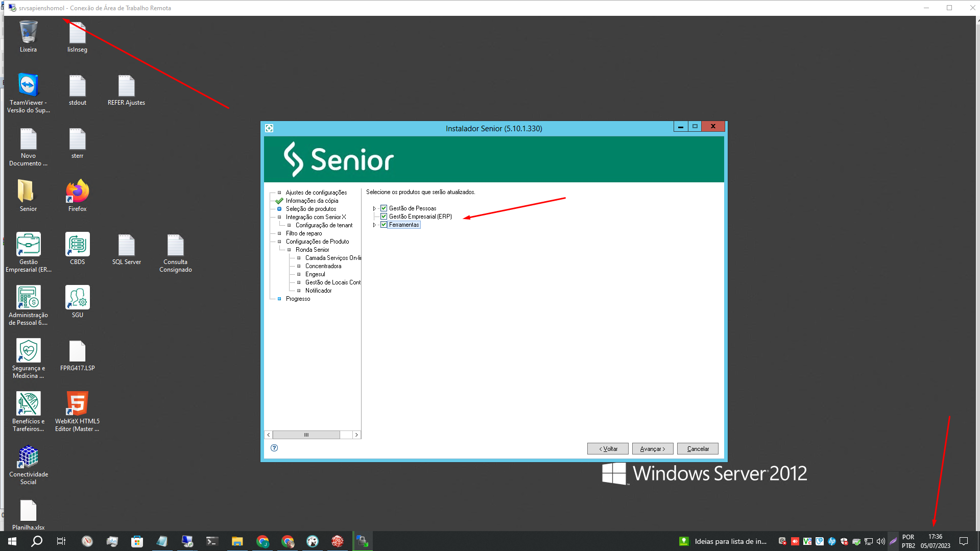Select Conectividade Social desktop shortcut

(x=28, y=465)
